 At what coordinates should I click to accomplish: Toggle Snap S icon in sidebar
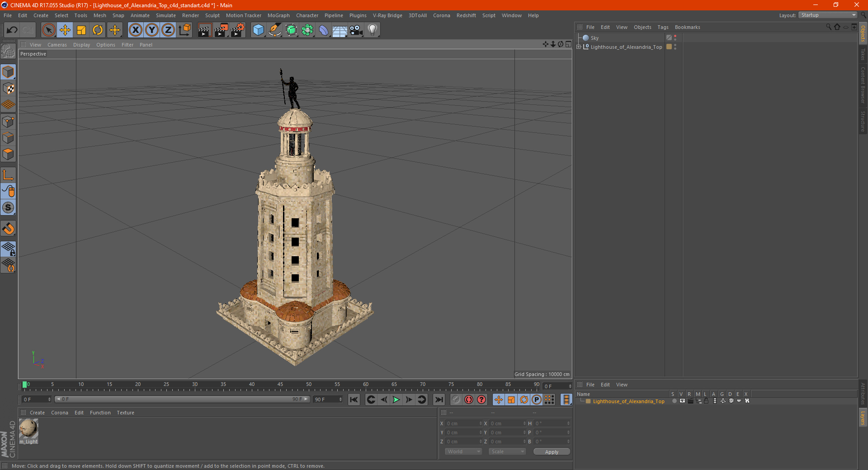tap(8, 207)
